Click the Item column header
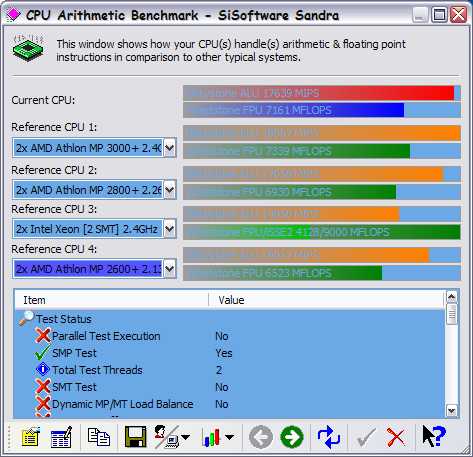 (x=112, y=300)
